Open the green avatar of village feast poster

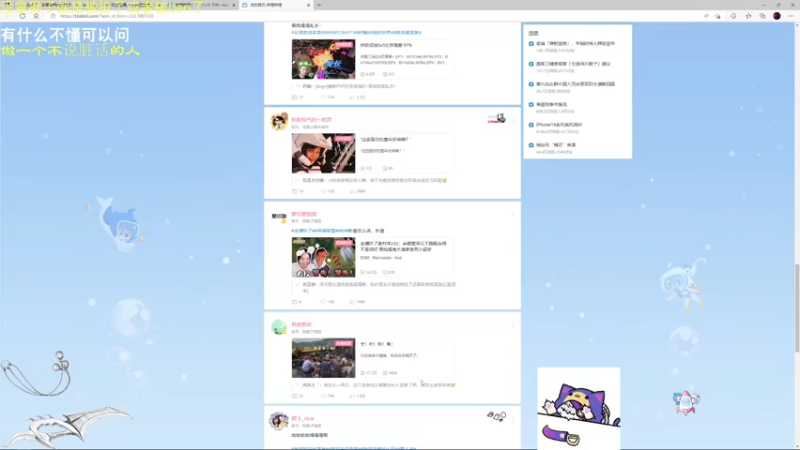[x=279, y=327]
